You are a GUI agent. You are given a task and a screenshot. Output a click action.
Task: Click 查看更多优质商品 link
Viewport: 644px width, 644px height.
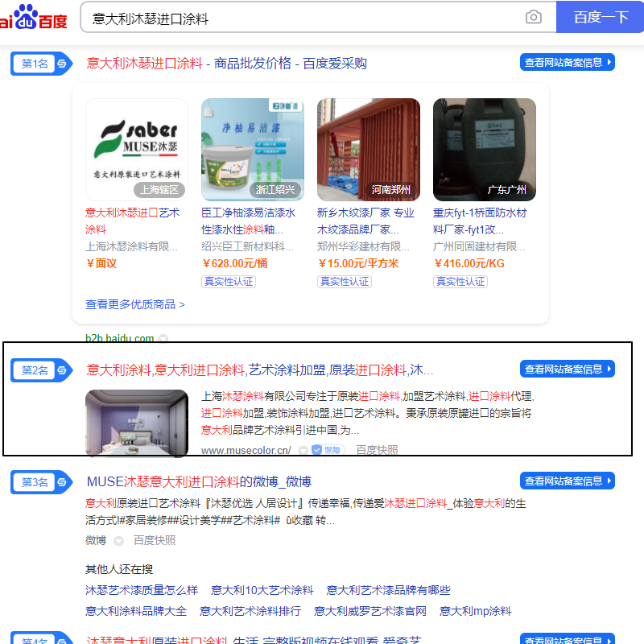coord(135,304)
